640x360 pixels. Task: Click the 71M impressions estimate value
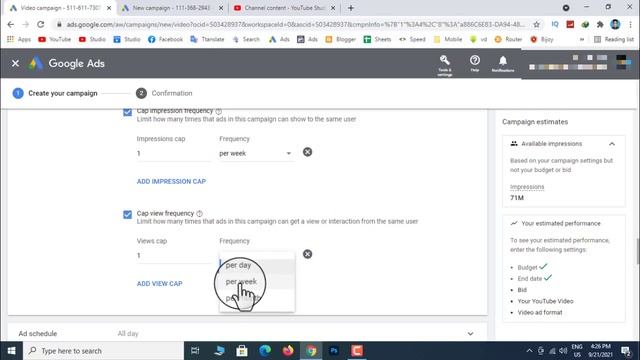coord(517,198)
